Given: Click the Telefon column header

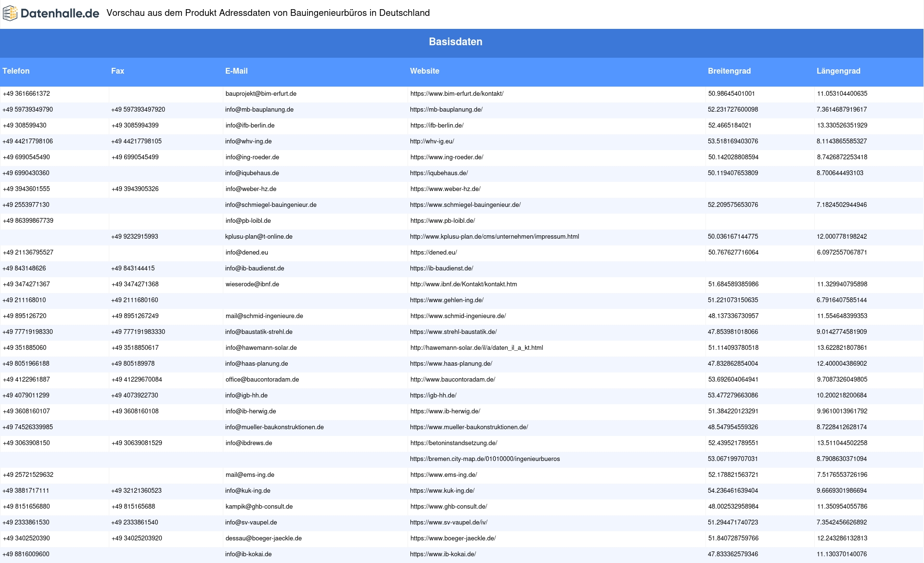Looking at the screenshot, I should 16,71.
